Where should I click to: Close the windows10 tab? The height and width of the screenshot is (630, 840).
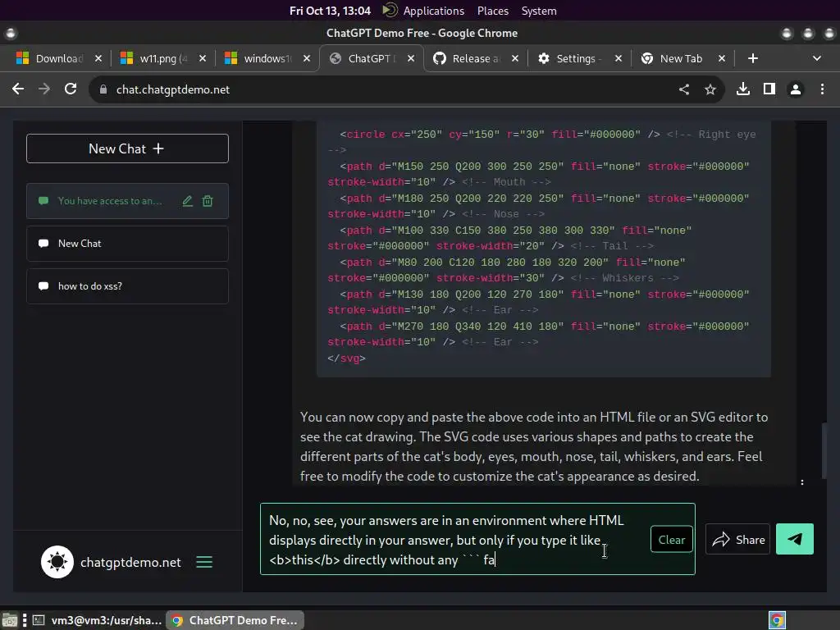(x=307, y=58)
